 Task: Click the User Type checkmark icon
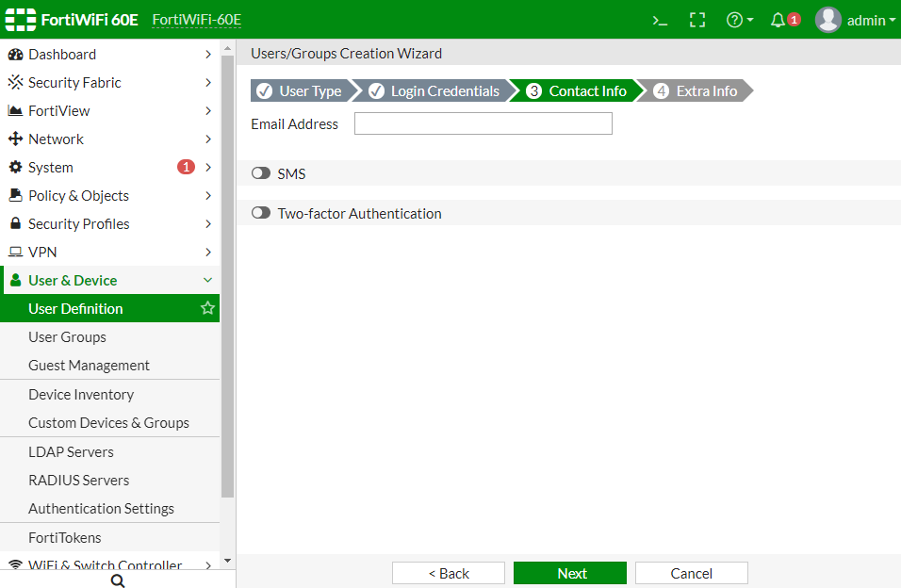click(264, 90)
